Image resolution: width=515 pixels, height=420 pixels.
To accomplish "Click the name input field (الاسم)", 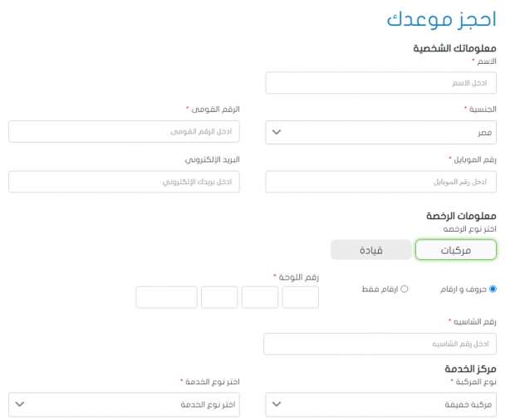I will [x=380, y=83].
